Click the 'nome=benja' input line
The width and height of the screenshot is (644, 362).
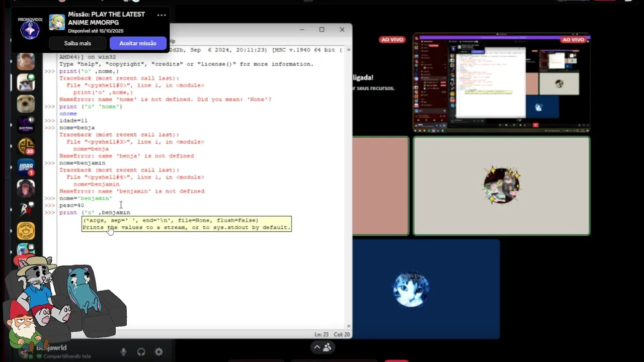(x=77, y=128)
